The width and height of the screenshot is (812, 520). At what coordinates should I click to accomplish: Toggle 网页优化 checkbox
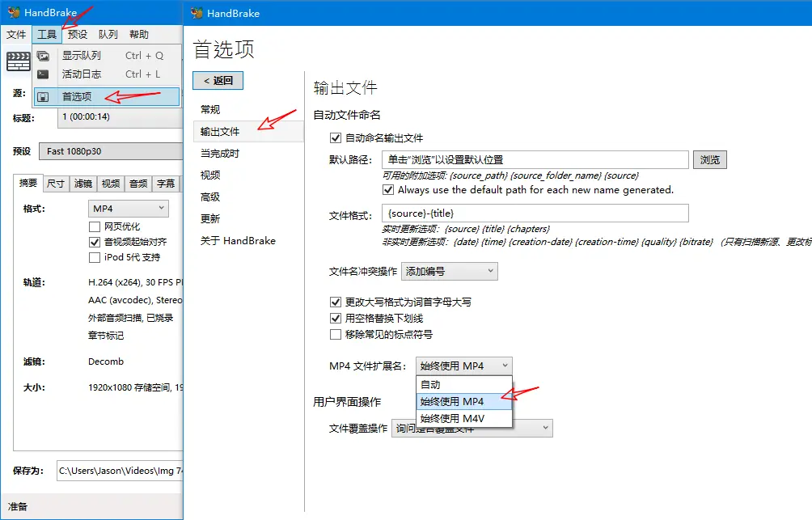95,226
